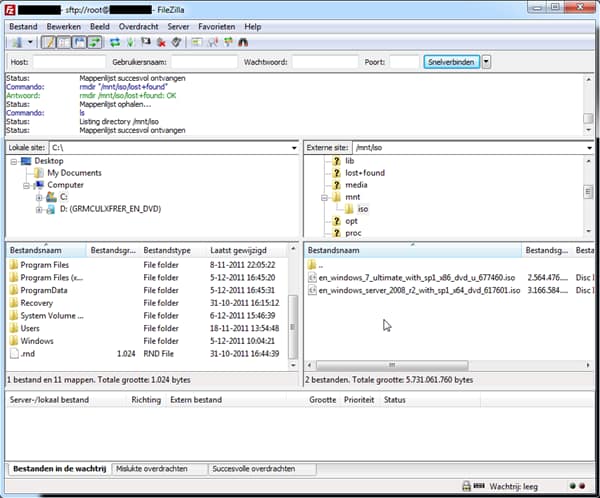Select the windows_server_2008_r2 ISO file
Viewport: 600px width, 498px height.
[419, 290]
